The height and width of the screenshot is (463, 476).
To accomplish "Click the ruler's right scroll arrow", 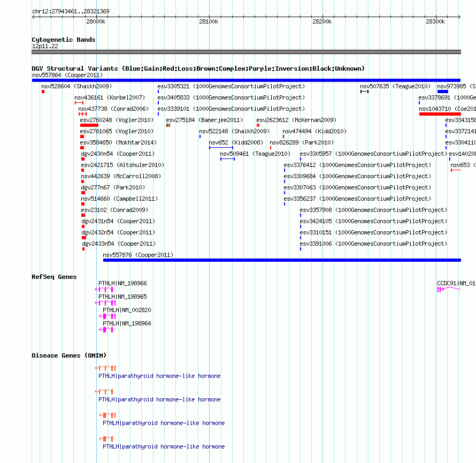I will [x=459, y=17].
